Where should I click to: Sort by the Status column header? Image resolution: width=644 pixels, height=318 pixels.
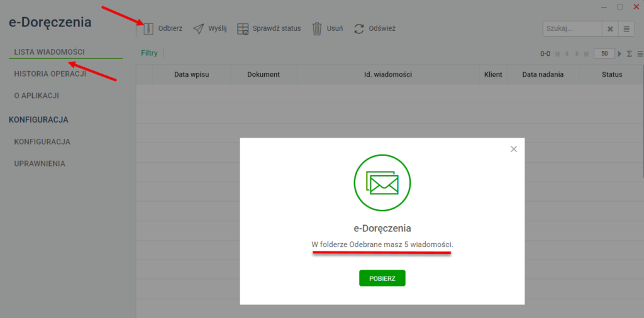611,75
